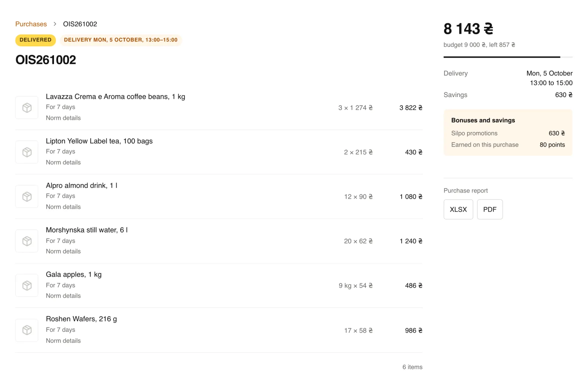Image resolution: width=588 pixels, height=392 pixels.
Task: Download the purchase report as PDF
Action: pyautogui.click(x=490, y=209)
